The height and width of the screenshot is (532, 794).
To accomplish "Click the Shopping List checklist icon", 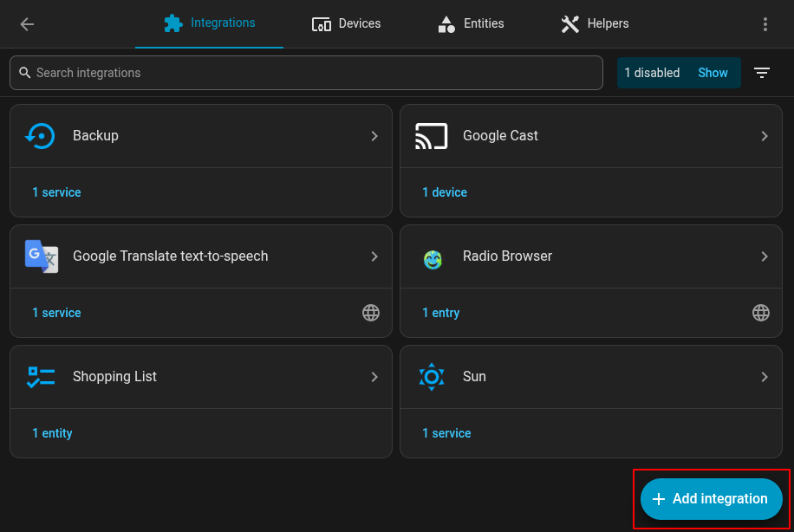I will pos(41,377).
